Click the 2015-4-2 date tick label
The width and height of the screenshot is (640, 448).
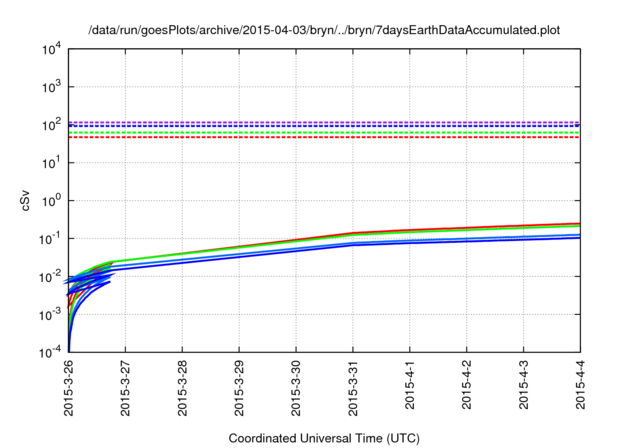[467, 384]
